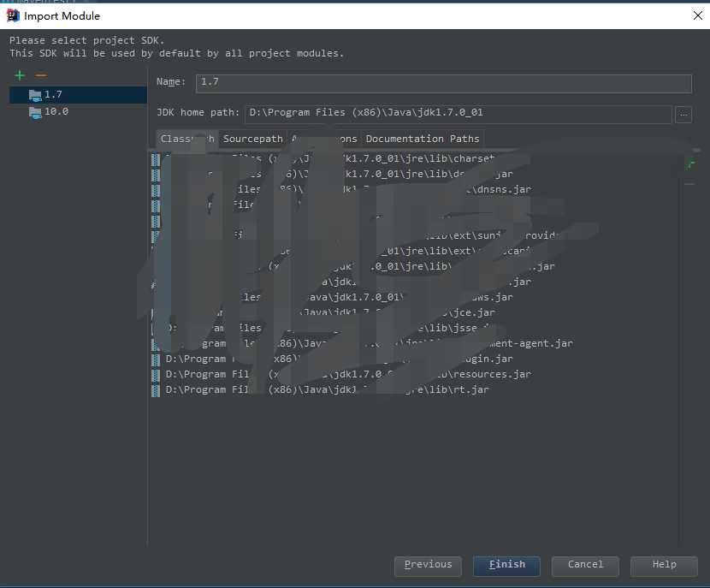Select the plugin.jar classpath entry
This screenshot has height=588, width=710.
coord(332,359)
